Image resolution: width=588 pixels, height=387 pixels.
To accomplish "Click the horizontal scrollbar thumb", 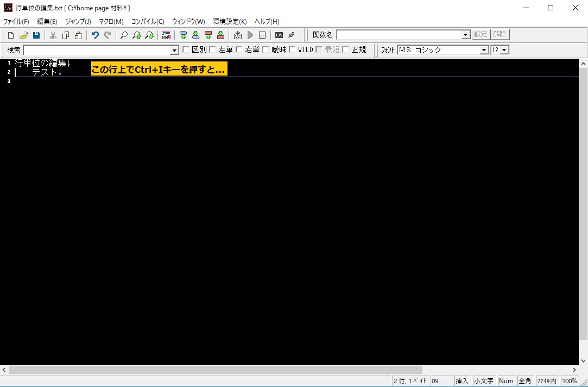I will click(x=215, y=370).
